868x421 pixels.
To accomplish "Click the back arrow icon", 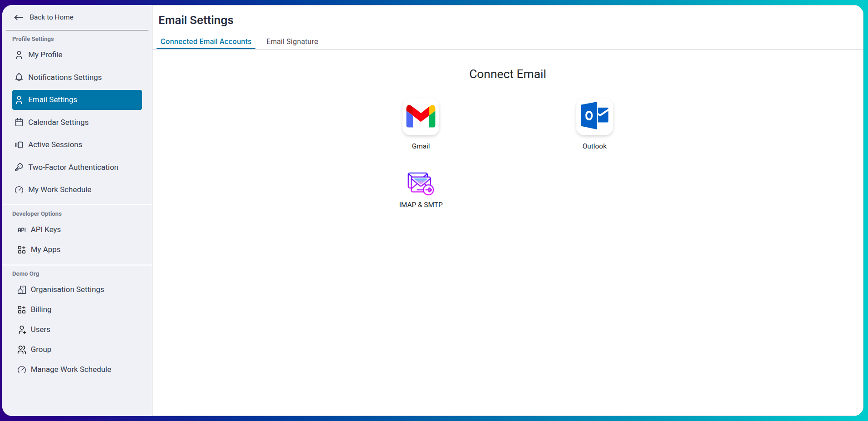I will tap(19, 17).
